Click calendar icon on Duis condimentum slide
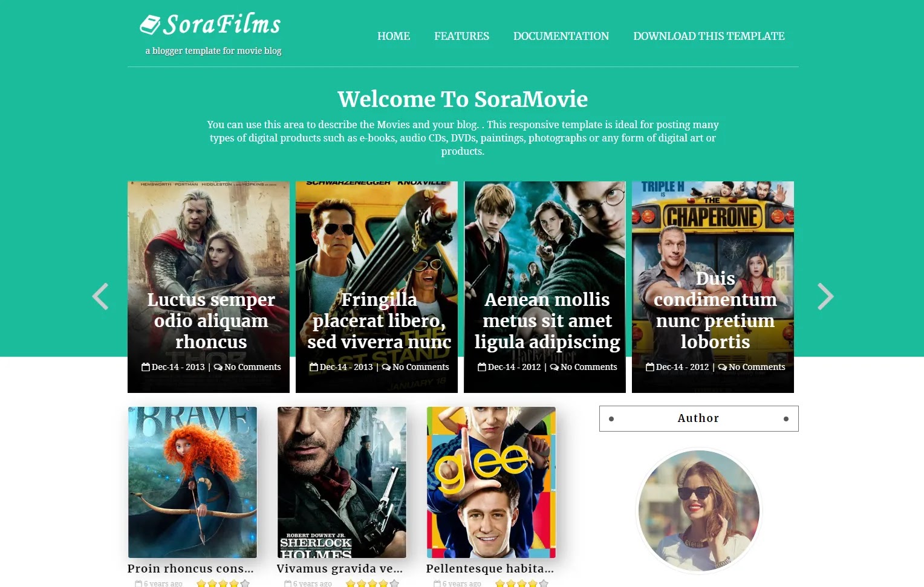Viewport: 924px width, 587px height. 650,367
